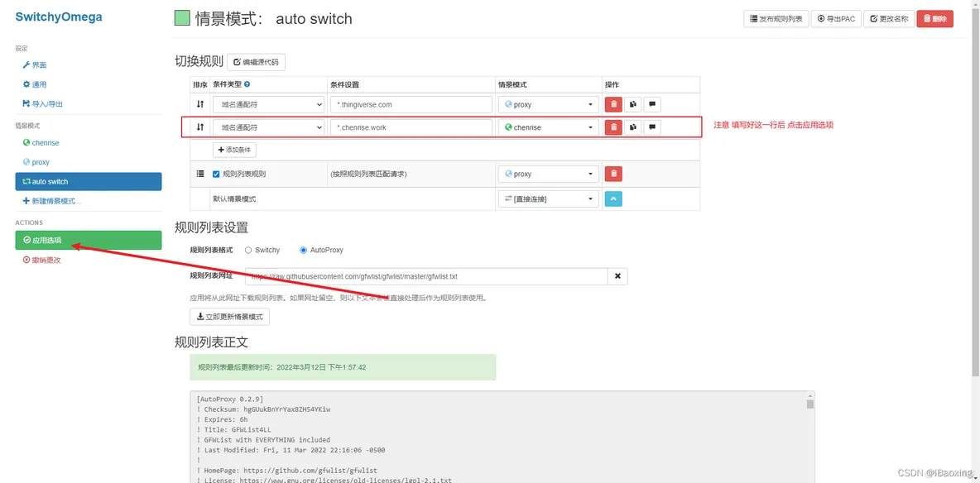Click the *.chenrise.work condition field
Screen dimensions: 980x483
point(411,127)
